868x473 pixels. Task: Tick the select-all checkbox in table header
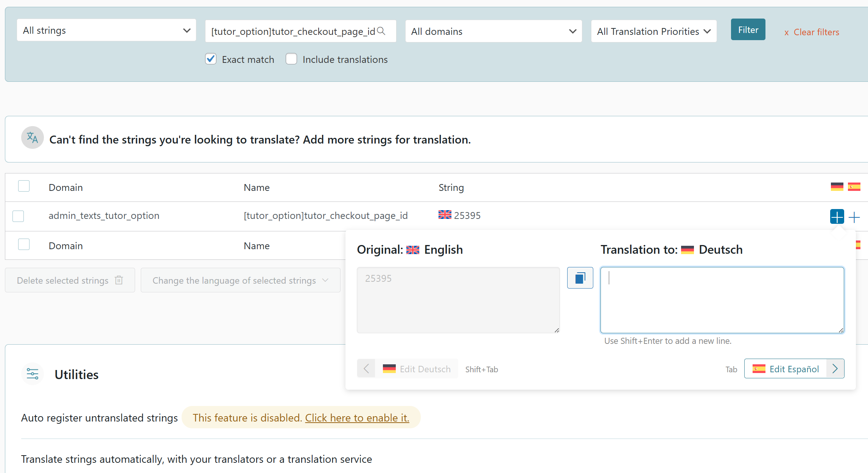tap(24, 186)
